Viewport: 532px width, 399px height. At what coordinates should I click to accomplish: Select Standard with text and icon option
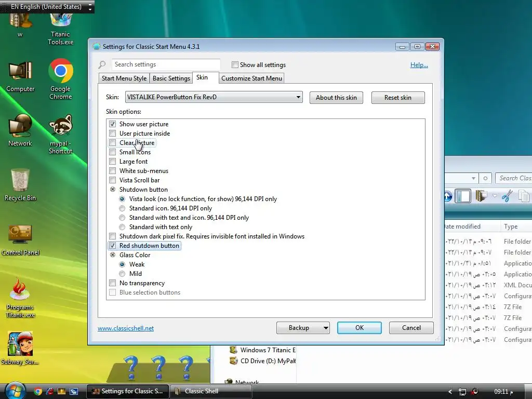pyautogui.click(x=122, y=218)
